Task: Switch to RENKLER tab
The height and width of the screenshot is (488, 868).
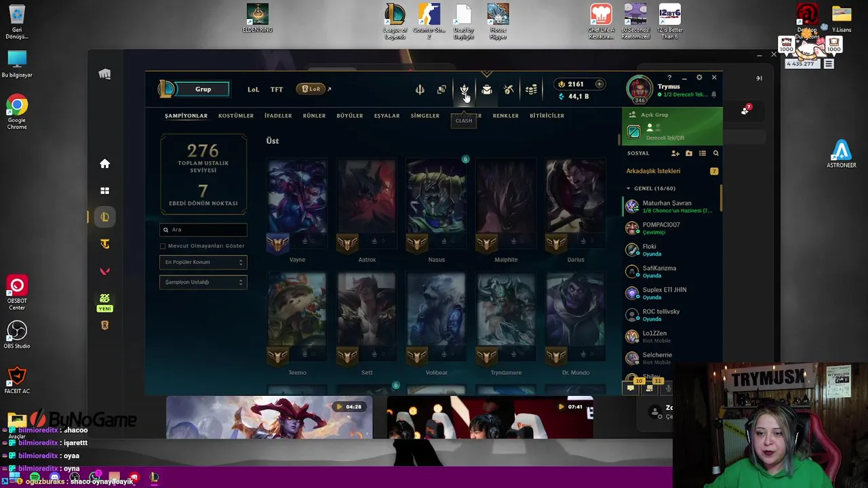Action: (x=505, y=116)
